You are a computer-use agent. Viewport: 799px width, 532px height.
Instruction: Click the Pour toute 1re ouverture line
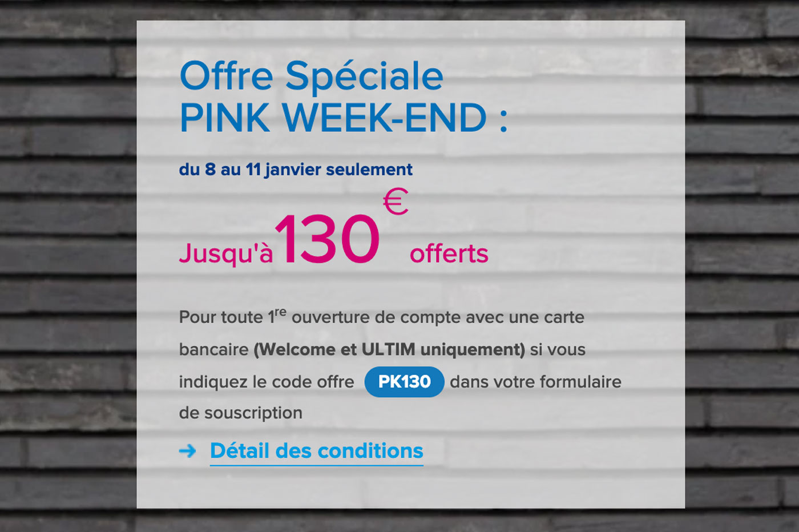pyautogui.click(x=381, y=316)
